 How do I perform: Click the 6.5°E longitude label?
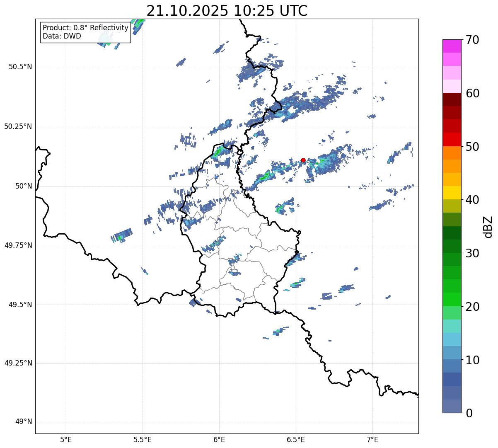click(296, 439)
